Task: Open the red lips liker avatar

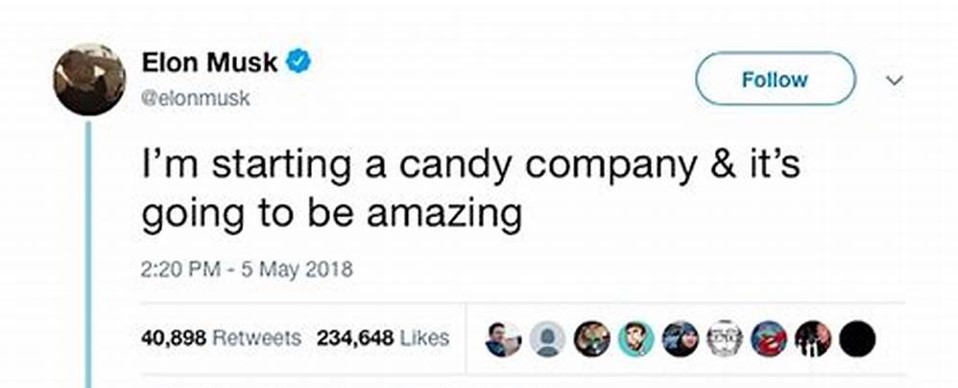Action: 769,339
